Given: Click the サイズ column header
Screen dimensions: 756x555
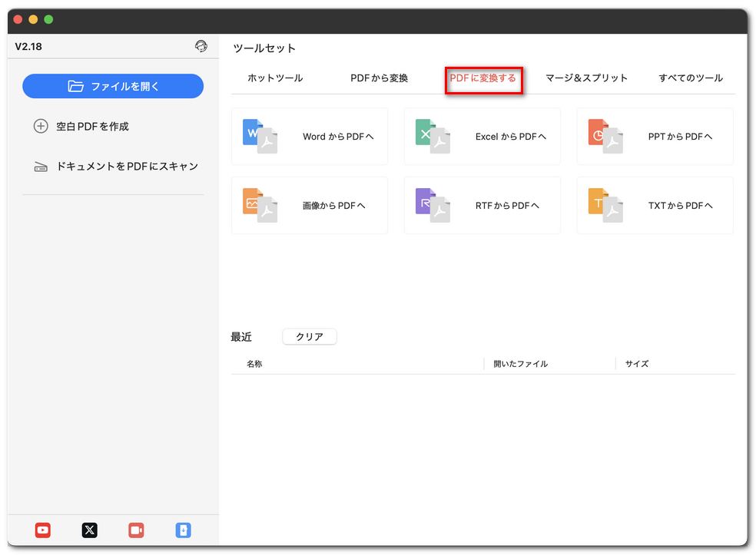Looking at the screenshot, I should pyautogui.click(x=636, y=363).
